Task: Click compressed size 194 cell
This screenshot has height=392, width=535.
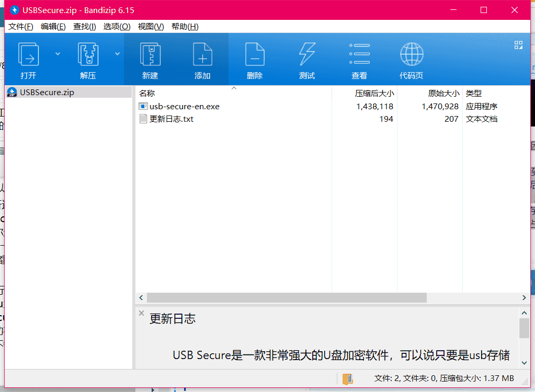Action: pos(386,119)
